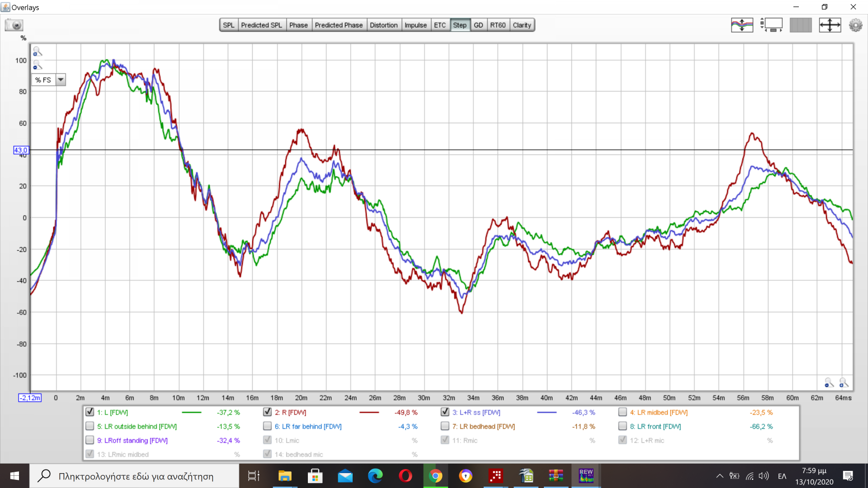Uncheck the 1: L [FDW] trace
This screenshot has width=868, height=488.
point(90,412)
